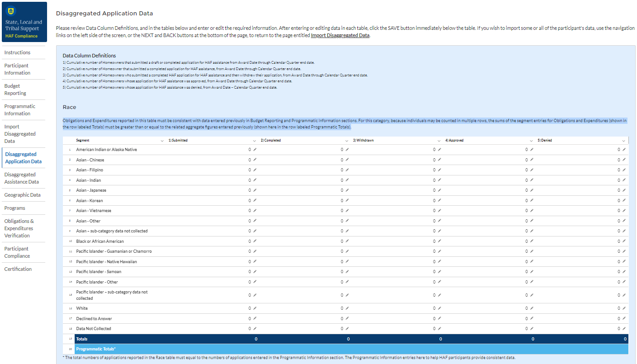Image resolution: width=637 pixels, height=364 pixels.
Task: Click the Treasury shield logo in sidebar
Action: tap(24, 11)
